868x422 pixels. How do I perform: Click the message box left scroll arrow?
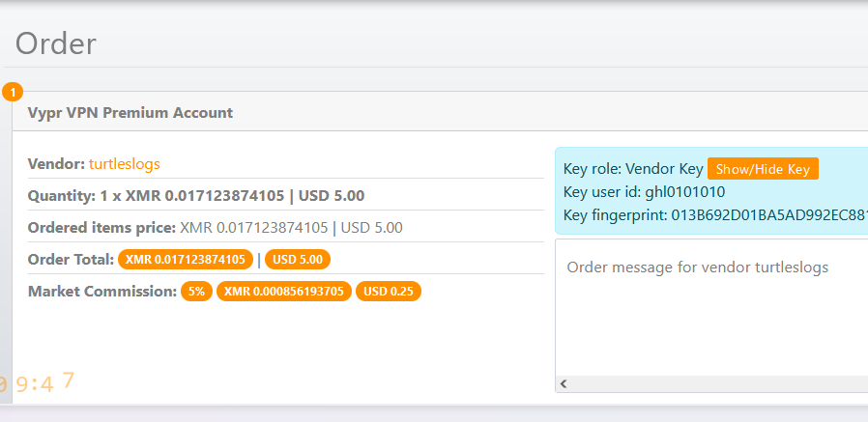point(564,383)
